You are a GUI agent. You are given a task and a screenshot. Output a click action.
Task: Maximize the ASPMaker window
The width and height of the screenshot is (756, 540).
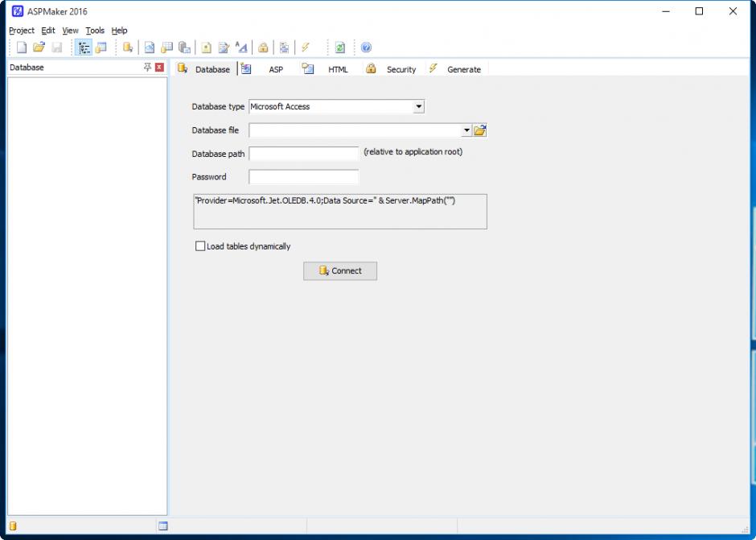tap(699, 11)
